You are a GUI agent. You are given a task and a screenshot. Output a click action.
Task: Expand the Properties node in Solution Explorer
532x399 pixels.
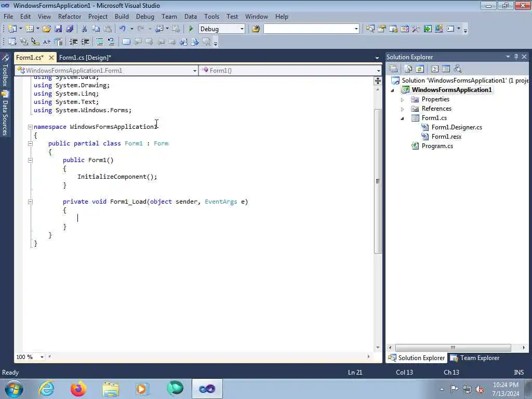tap(403, 100)
